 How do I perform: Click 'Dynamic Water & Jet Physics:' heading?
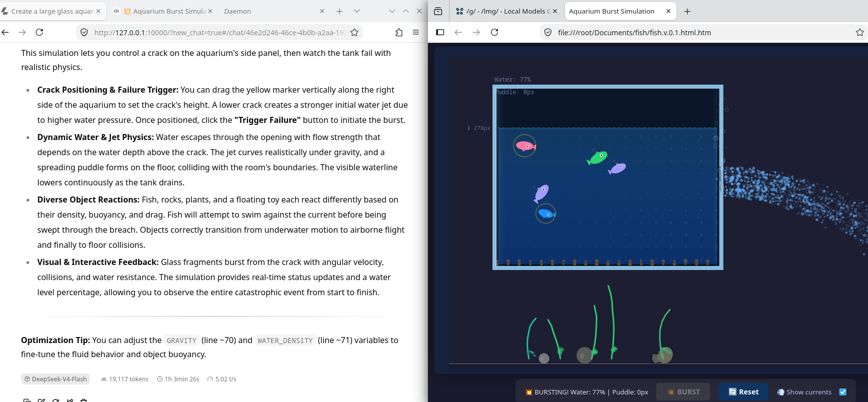pyautogui.click(x=95, y=137)
